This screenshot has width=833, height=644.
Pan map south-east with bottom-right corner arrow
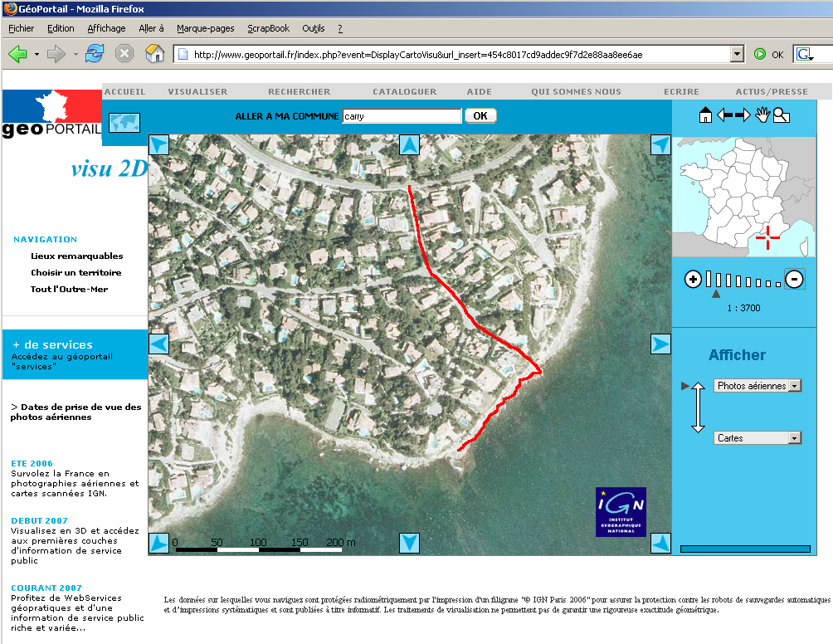click(660, 543)
